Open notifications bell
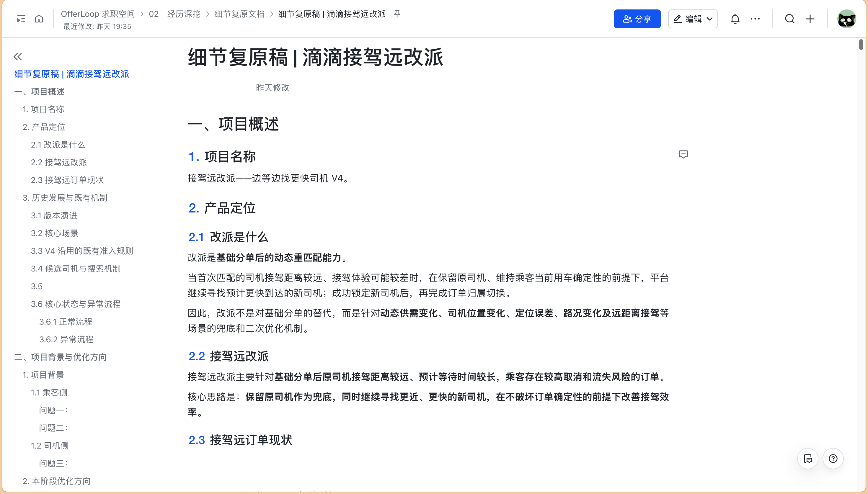868x494 pixels. click(735, 19)
